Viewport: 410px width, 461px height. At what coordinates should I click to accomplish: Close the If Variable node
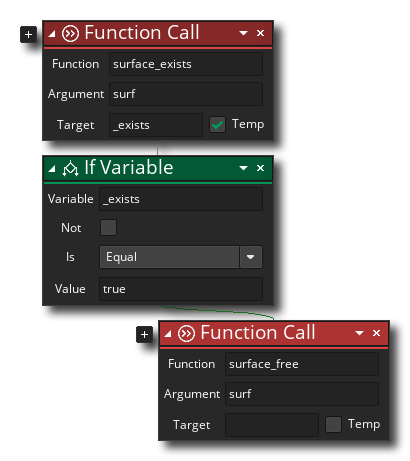(260, 168)
